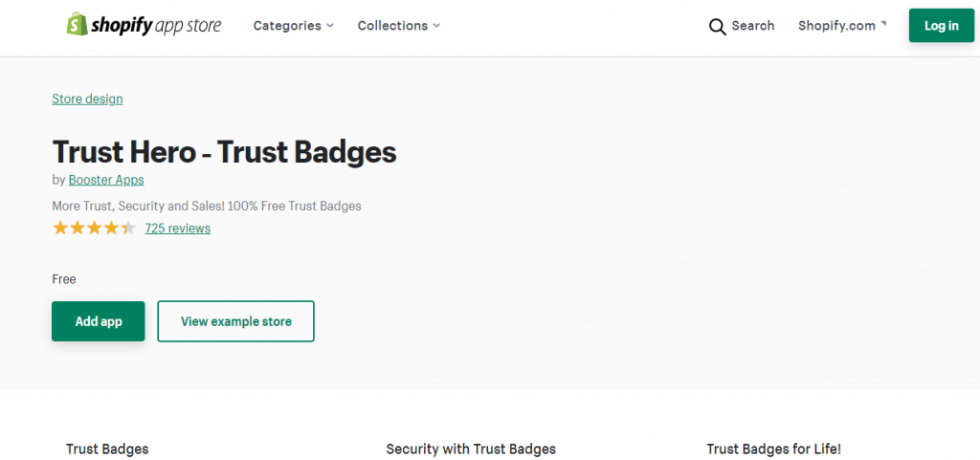Open the 725 reviews link
980x460 pixels.
click(x=177, y=228)
